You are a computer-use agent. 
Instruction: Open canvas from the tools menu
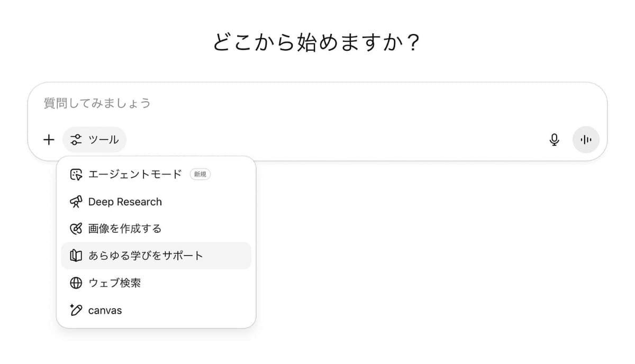click(104, 310)
